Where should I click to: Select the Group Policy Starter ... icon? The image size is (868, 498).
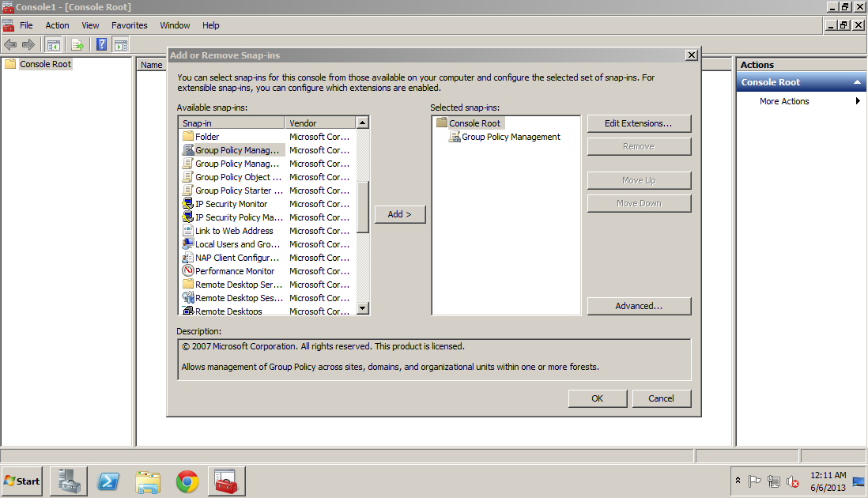(188, 191)
